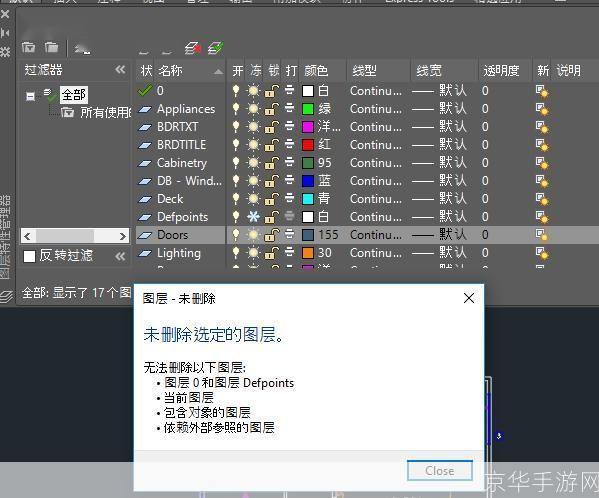Click the 状 status column header
This screenshot has height=498, width=599.
pos(146,70)
